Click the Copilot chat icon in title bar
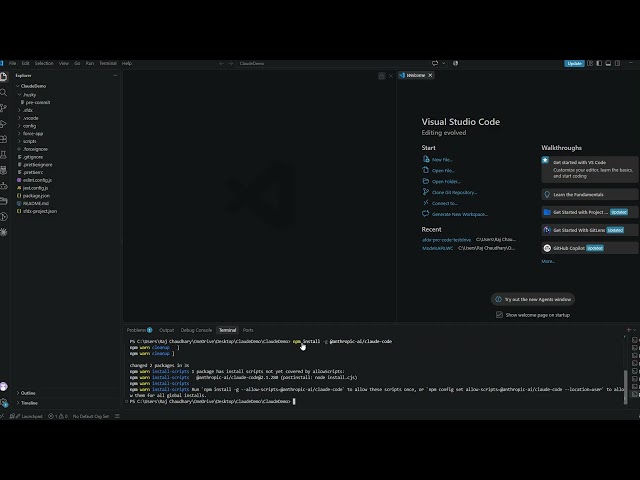Image resolution: width=640 pixels, height=480 pixels. 435,63
